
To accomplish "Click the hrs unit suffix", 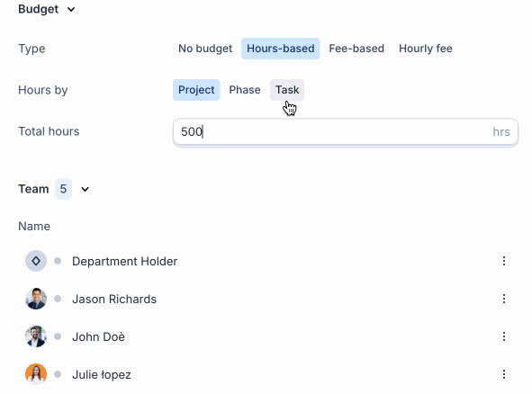I will pyautogui.click(x=501, y=131).
